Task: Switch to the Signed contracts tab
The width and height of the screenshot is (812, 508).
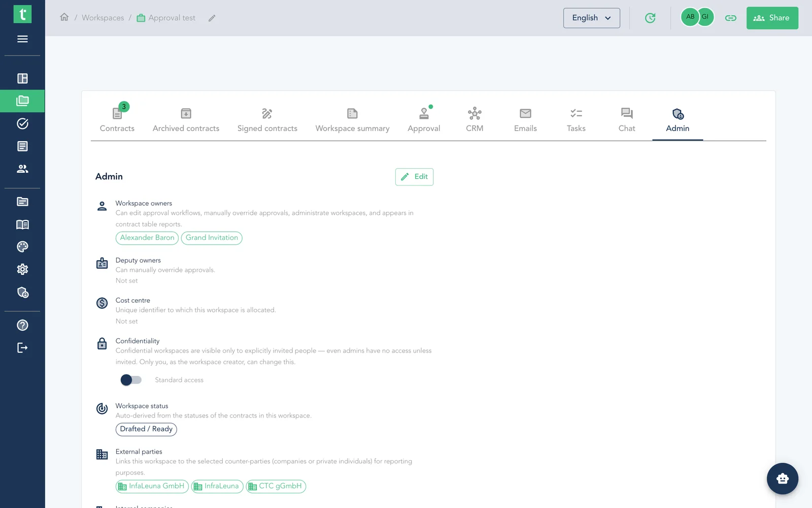Action: pyautogui.click(x=267, y=120)
